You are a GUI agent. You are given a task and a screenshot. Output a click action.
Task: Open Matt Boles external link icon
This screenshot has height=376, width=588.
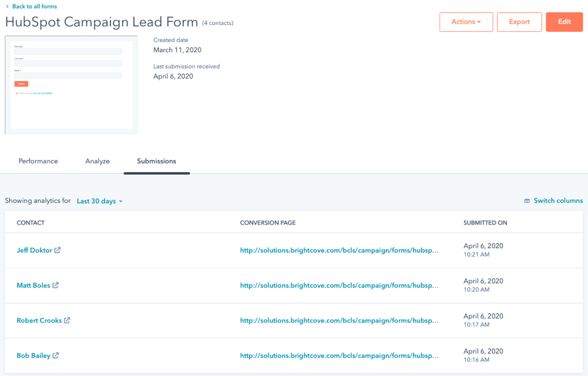click(56, 285)
